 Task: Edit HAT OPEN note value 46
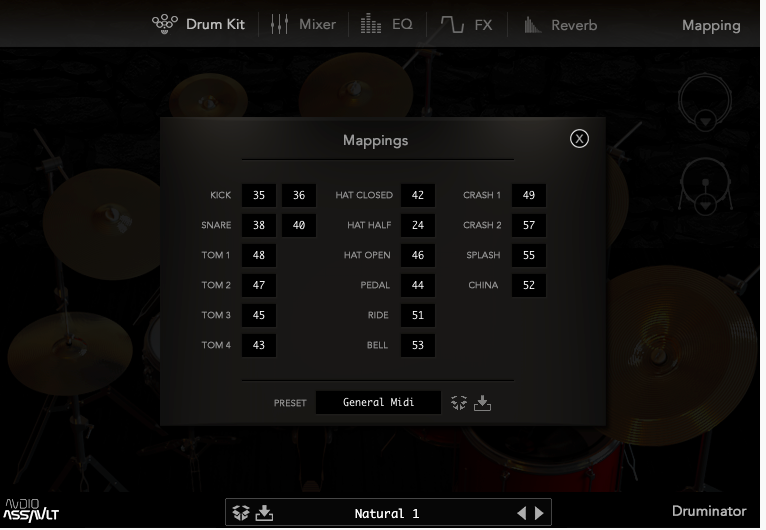tap(418, 255)
